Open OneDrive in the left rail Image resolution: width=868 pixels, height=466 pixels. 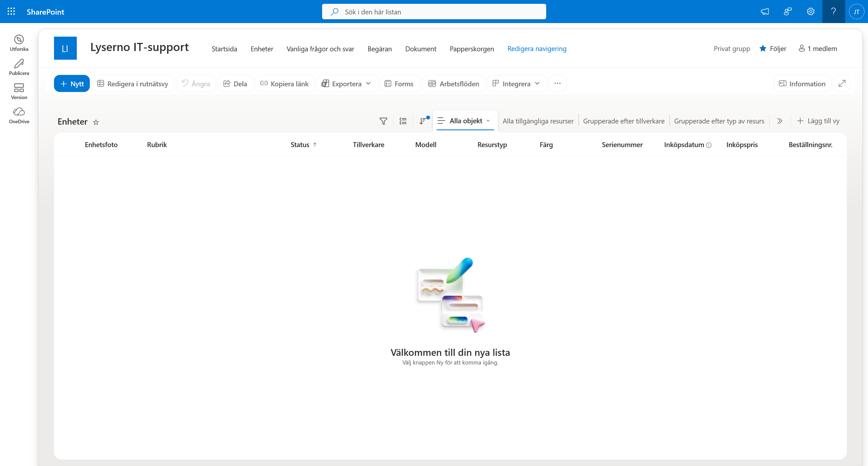pos(19,116)
